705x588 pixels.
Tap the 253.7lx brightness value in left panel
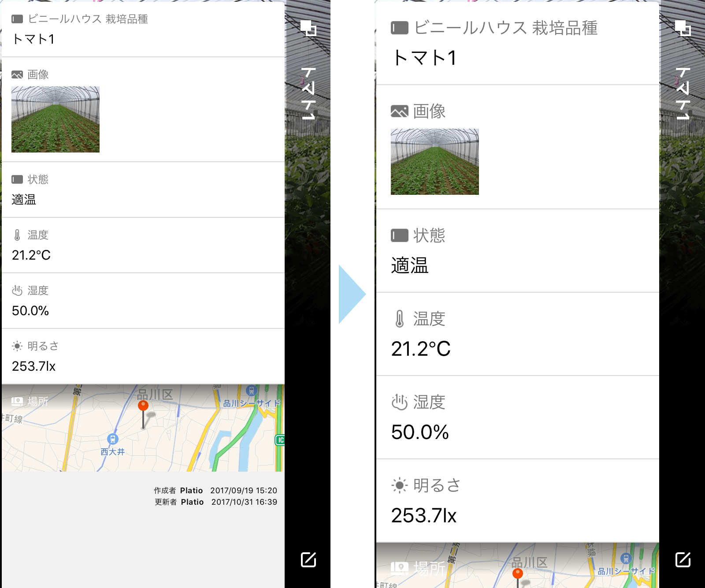click(33, 366)
